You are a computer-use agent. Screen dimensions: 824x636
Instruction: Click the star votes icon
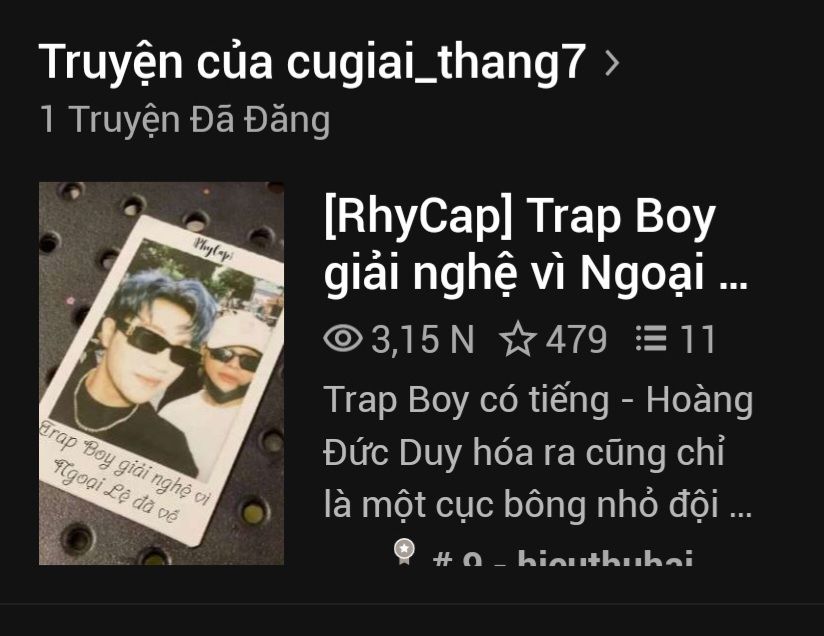click(x=518, y=338)
